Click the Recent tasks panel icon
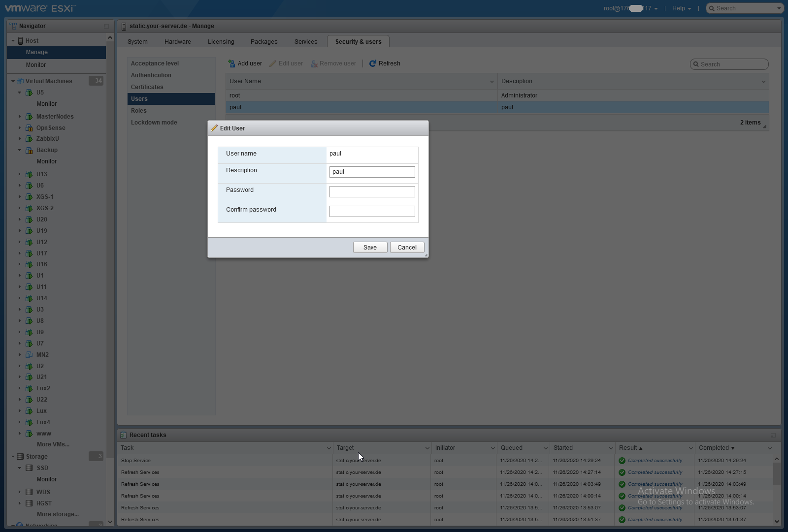Screen dimensions: 788x532 tap(124, 435)
